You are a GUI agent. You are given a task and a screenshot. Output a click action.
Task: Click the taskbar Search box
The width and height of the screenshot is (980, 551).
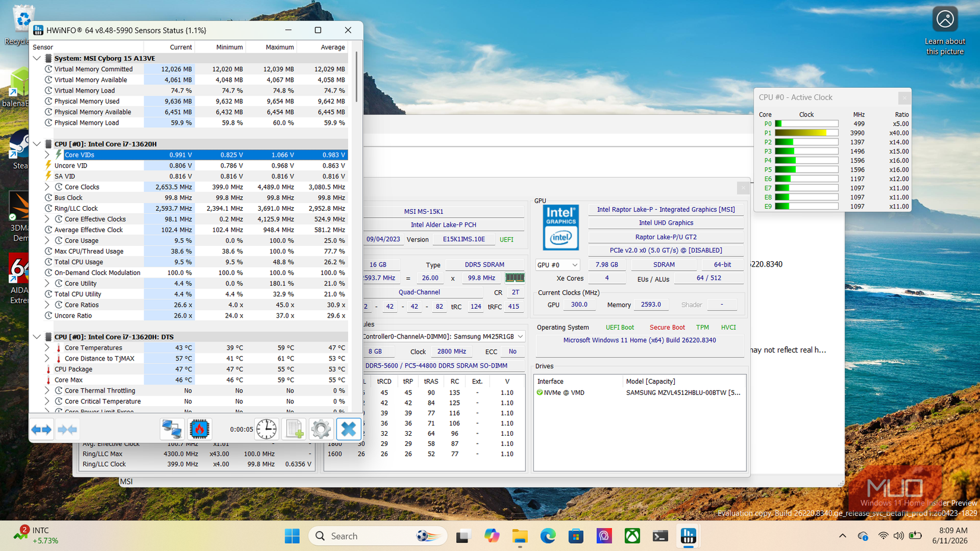coord(378,536)
